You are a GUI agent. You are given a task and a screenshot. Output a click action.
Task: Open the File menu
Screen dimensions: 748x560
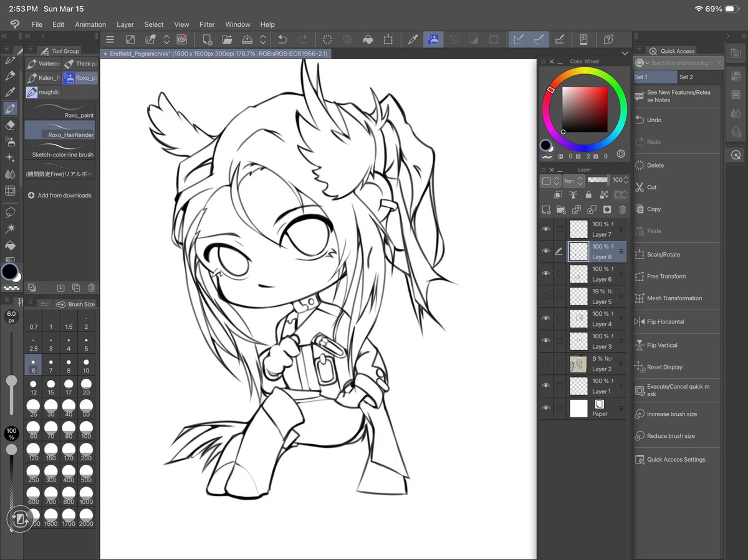tap(37, 24)
